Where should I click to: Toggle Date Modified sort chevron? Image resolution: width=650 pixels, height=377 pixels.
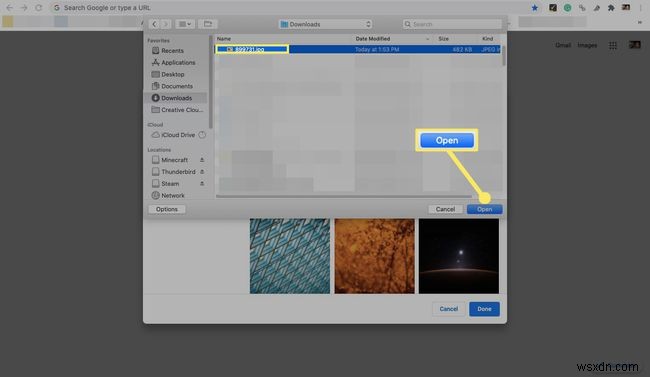point(427,39)
